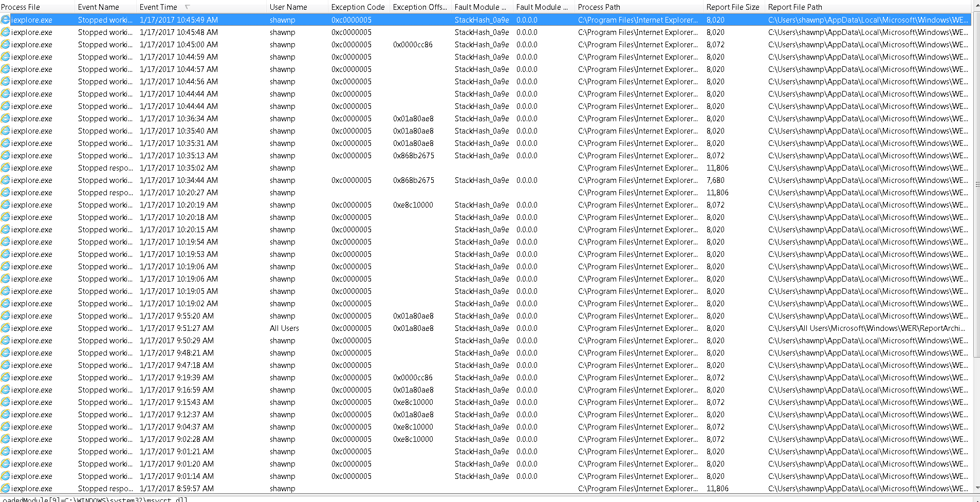
Task: Click the vertical scrollbar thumb grip
Action: pyautogui.click(x=977, y=184)
